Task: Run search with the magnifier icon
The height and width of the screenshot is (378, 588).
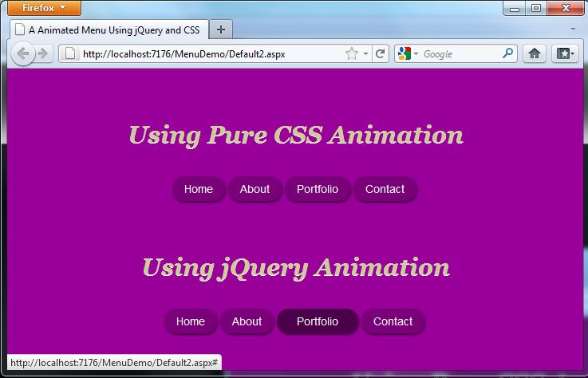Action: coord(507,53)
